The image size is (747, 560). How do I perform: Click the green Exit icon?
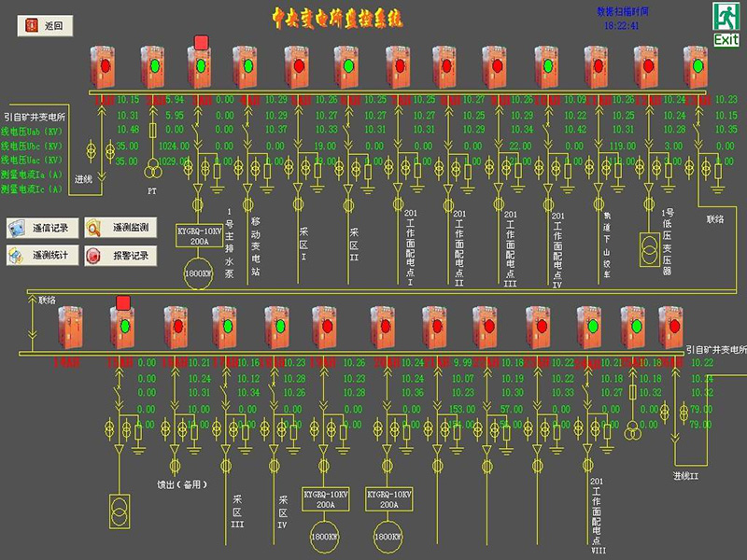click(726, 24)
